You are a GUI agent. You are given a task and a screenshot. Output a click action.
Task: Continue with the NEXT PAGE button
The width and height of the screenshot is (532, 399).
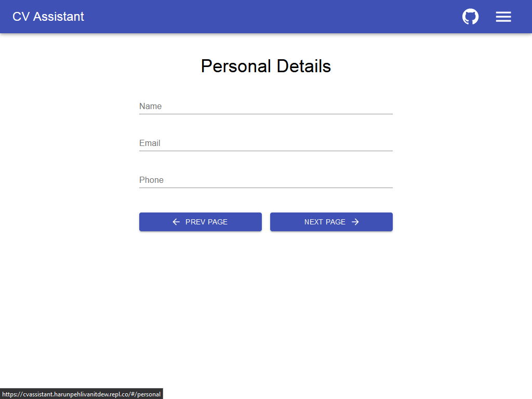tap(331, 222)
